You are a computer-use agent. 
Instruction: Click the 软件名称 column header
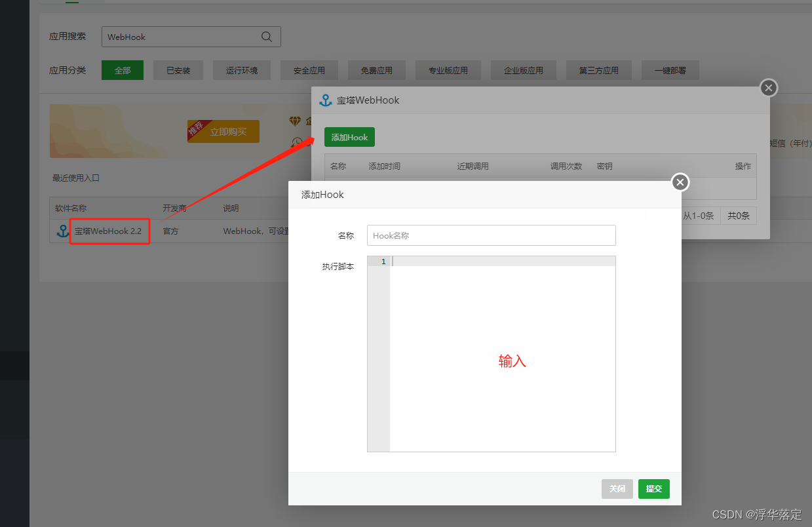[x=71, y=208]
